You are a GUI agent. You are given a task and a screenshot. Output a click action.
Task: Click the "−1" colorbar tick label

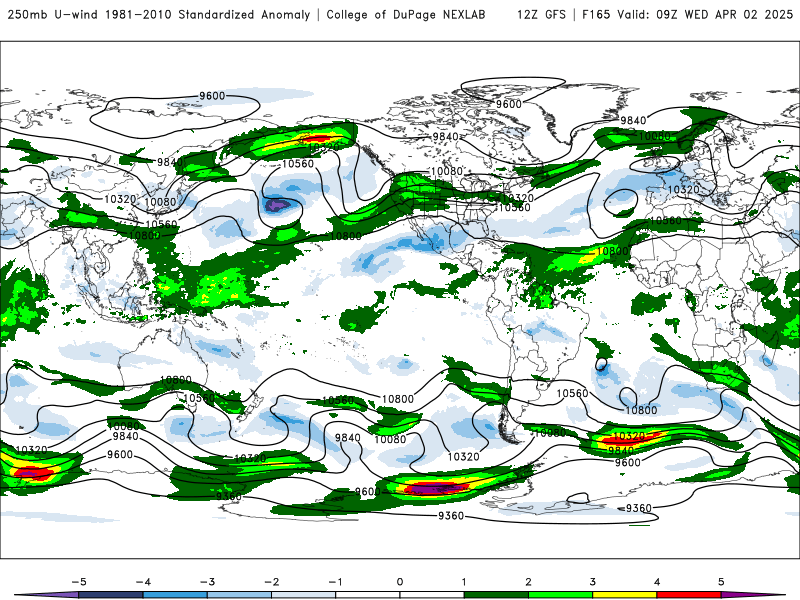335,582
